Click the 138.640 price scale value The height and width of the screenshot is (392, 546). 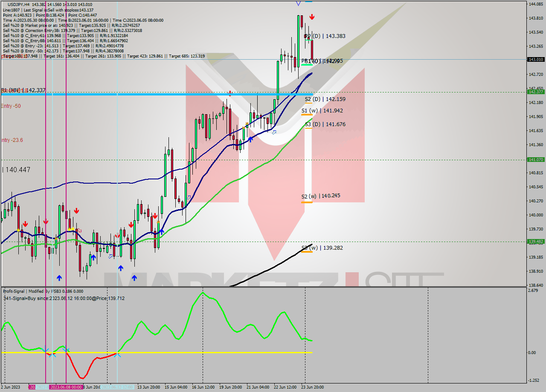coord(536,285)
